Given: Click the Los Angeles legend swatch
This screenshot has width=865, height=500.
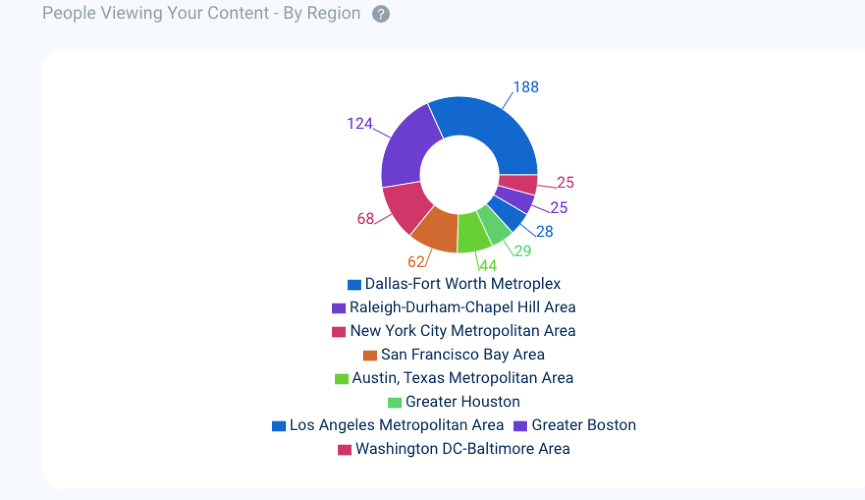Looking at the screenshot, I should (x=279, y=426).
